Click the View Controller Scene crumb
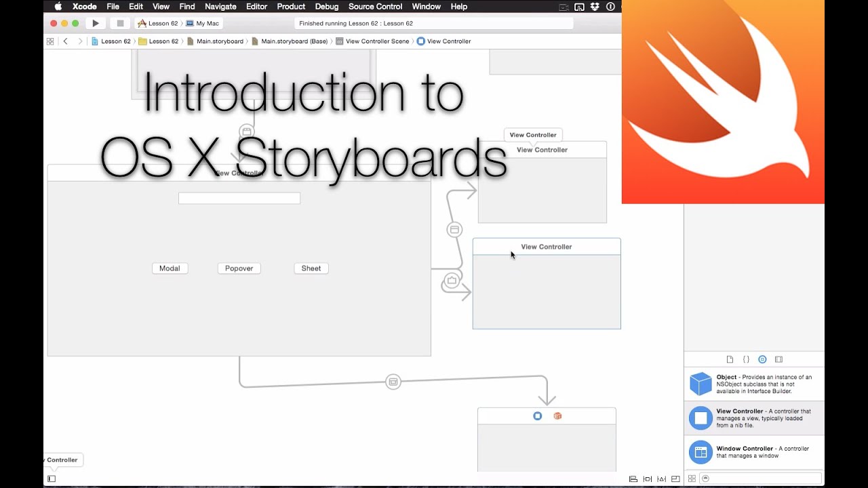This screenshot has height=488, width=868. (x=373, y=41)
